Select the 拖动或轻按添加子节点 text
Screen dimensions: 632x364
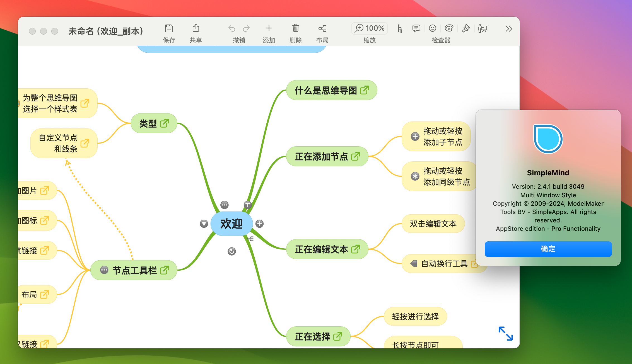coord(443,136)
